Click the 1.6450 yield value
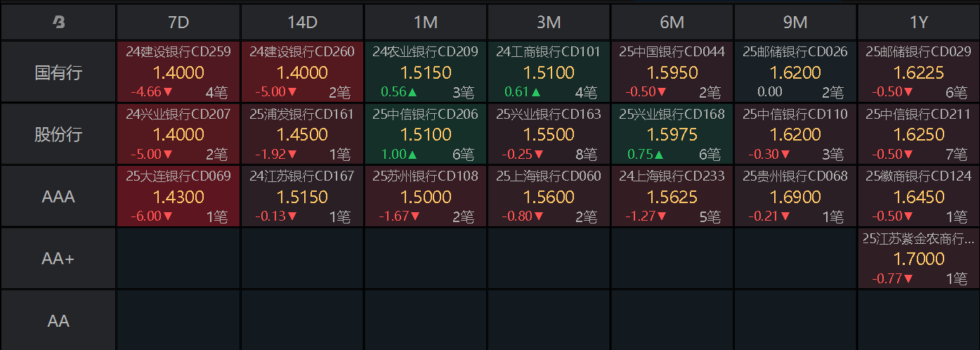 (x=919, y=197)
